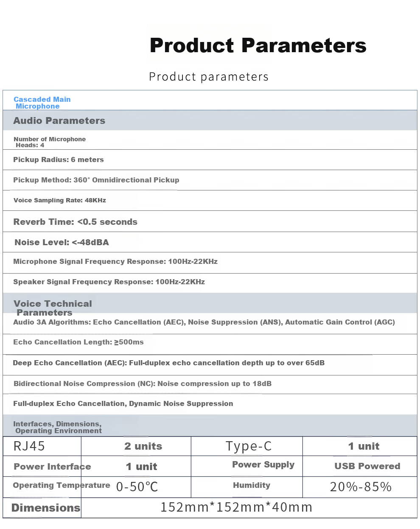
Task: Select 'Pickup Method: 360° Omnidirectional Pickup' text
Action: tap(96, 180)
